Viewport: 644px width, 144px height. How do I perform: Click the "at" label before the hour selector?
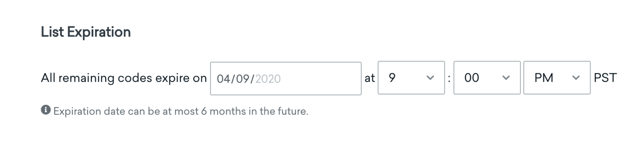370,78
